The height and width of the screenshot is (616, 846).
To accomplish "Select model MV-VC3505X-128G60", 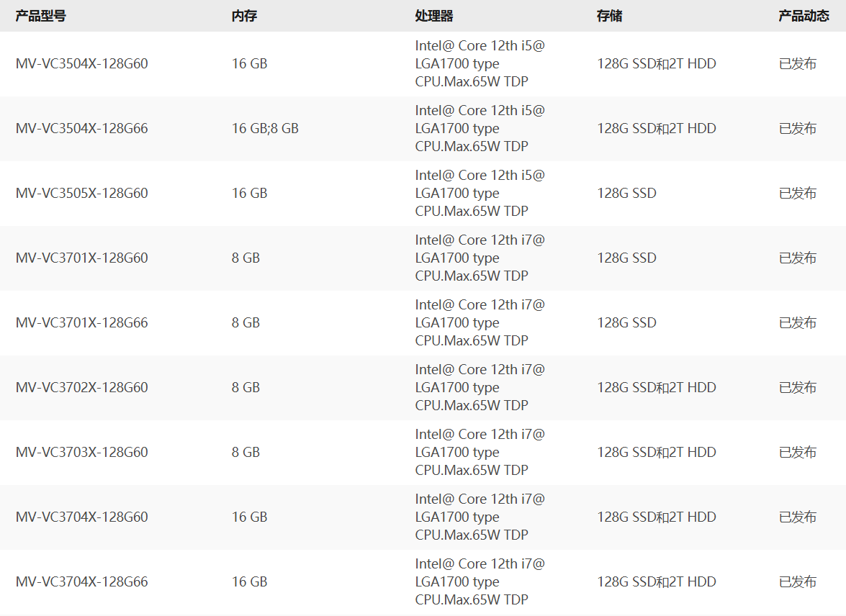I will tap(81, 193).
